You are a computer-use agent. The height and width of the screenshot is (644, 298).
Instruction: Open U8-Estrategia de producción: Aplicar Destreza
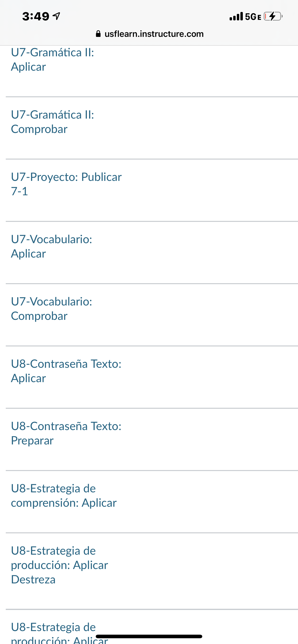pyautogui.click(x=59, y=565)
